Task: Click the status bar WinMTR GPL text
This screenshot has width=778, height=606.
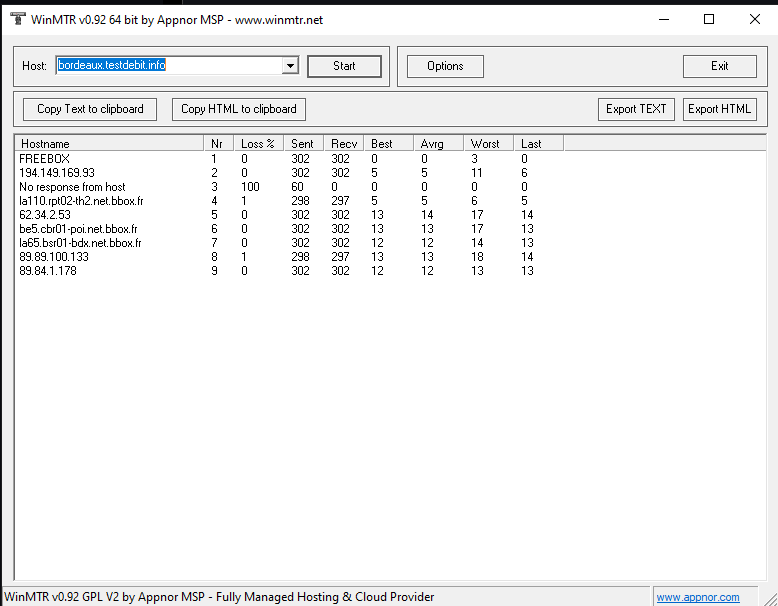Action: (x=219, y=597)
